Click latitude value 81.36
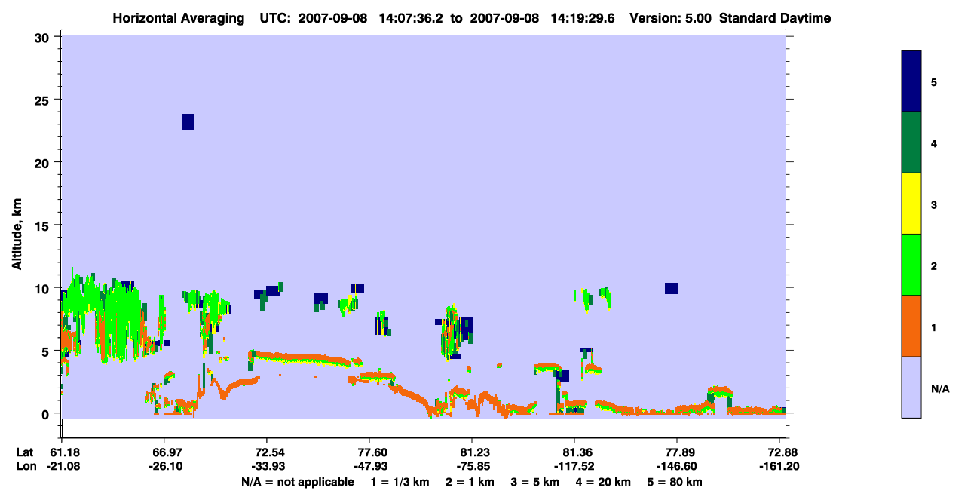This screenshot has width=980, height=503. click(574, 452)
